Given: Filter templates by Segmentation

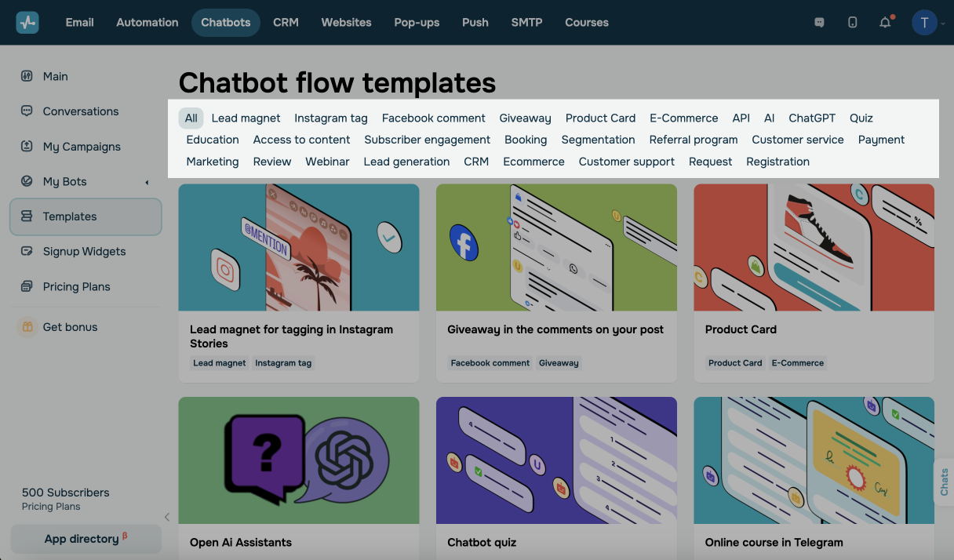Looking at the screenshot, I should click(x=599, y=140).
